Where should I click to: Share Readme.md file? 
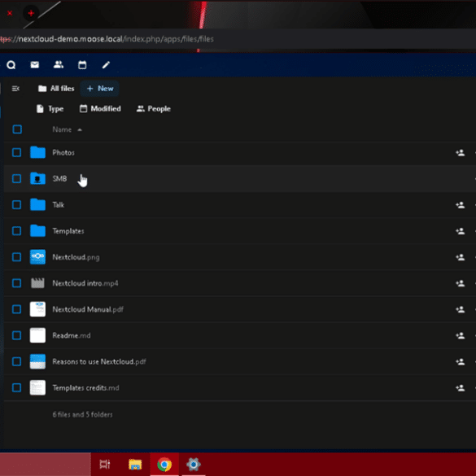461,335
